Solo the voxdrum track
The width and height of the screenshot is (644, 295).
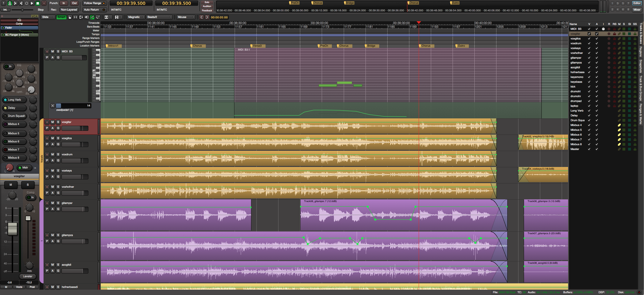click(58, 155)
